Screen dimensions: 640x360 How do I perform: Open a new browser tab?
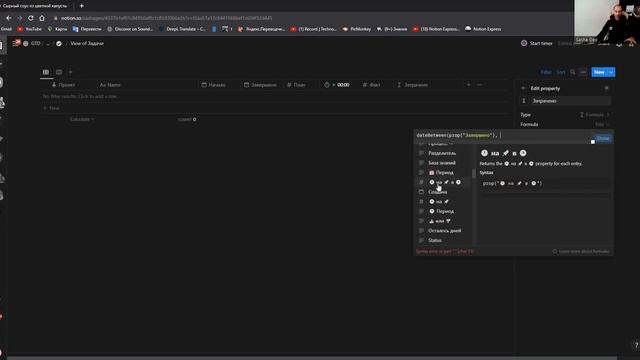[x=82, y=6]
